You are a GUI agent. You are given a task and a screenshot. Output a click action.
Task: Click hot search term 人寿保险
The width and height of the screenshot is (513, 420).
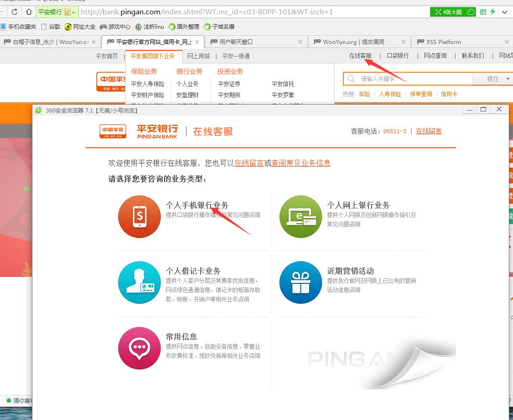click(x=390, y=94)
